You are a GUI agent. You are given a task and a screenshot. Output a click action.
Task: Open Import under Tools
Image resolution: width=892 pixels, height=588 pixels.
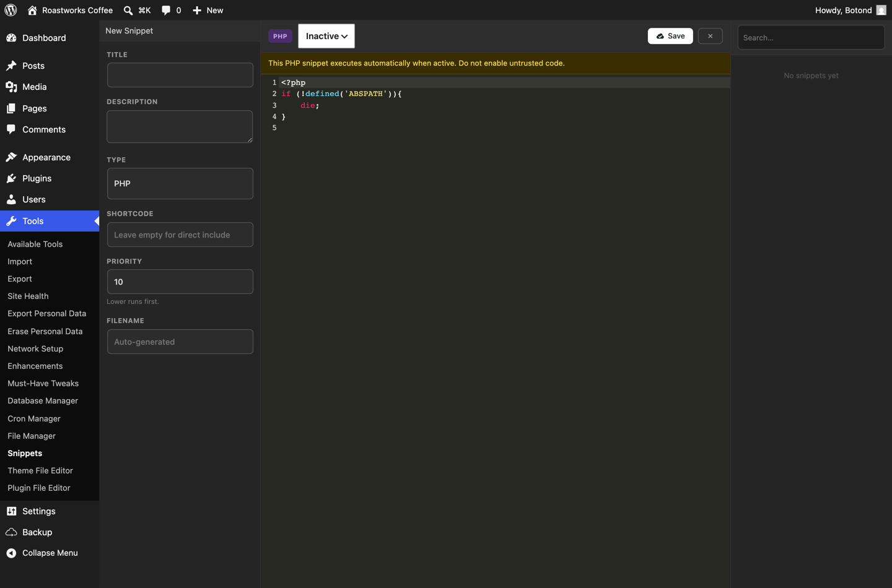[x=20, y=261]
